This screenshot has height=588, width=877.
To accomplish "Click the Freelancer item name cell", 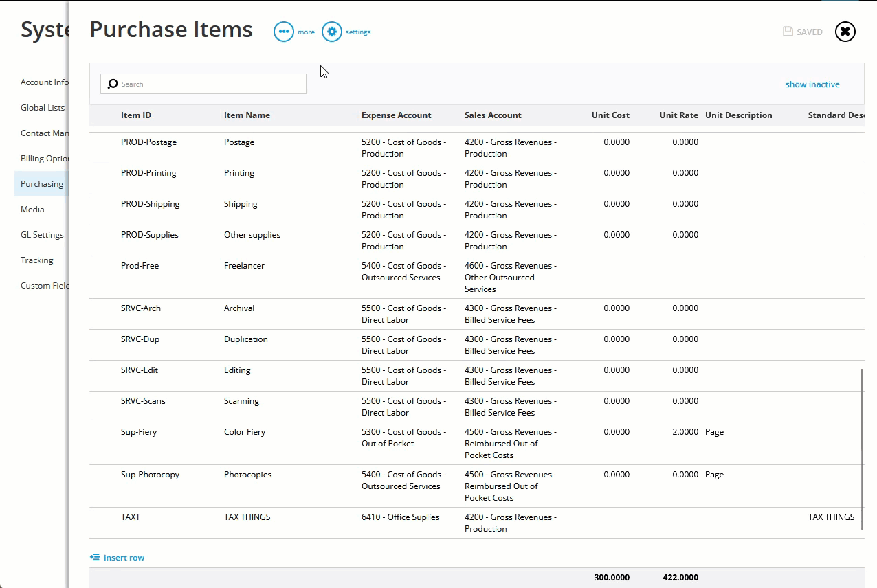I will pos(244,266).
